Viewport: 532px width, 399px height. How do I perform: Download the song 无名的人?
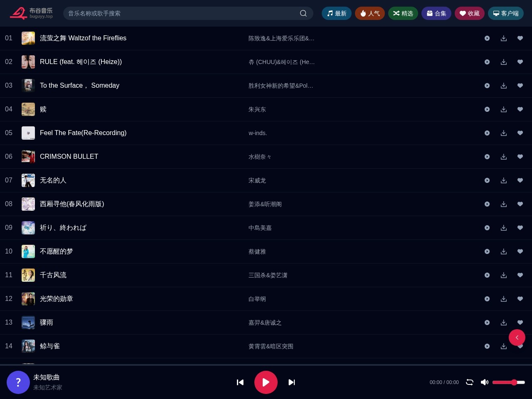coord(504,180)
